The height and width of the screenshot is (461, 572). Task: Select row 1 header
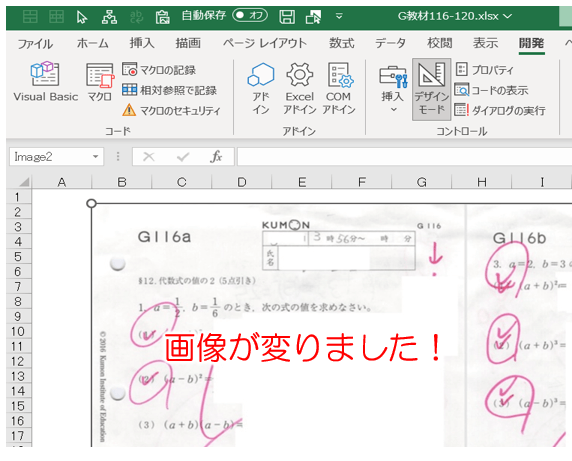[17, 197]
